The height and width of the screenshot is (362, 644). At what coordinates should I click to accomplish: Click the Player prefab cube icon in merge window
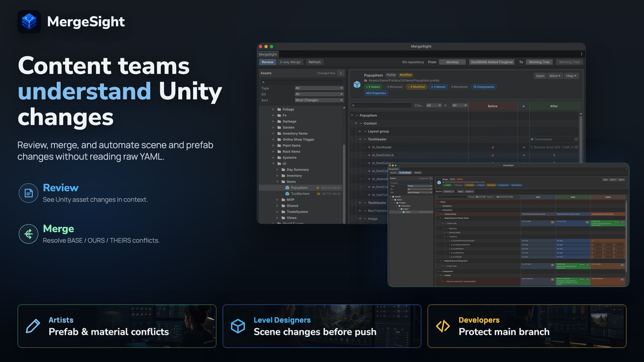click(x=439, y=182)
